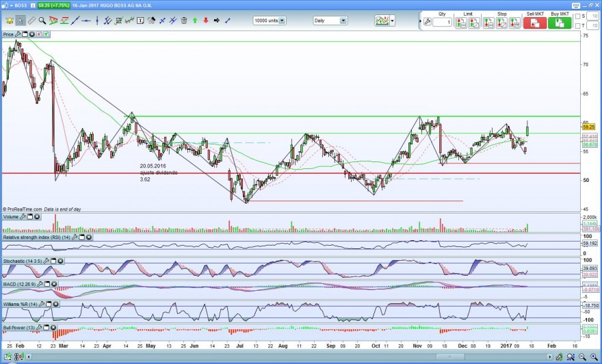602x364 pixels.
Task: Click the trash can delete icon
Action: point(184,21)
